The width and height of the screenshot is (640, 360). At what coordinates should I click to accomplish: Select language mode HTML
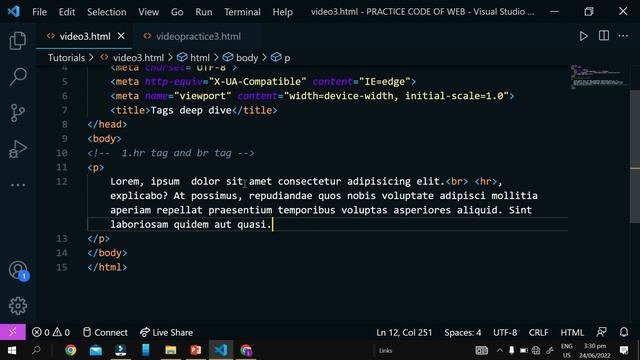(572, 332)
